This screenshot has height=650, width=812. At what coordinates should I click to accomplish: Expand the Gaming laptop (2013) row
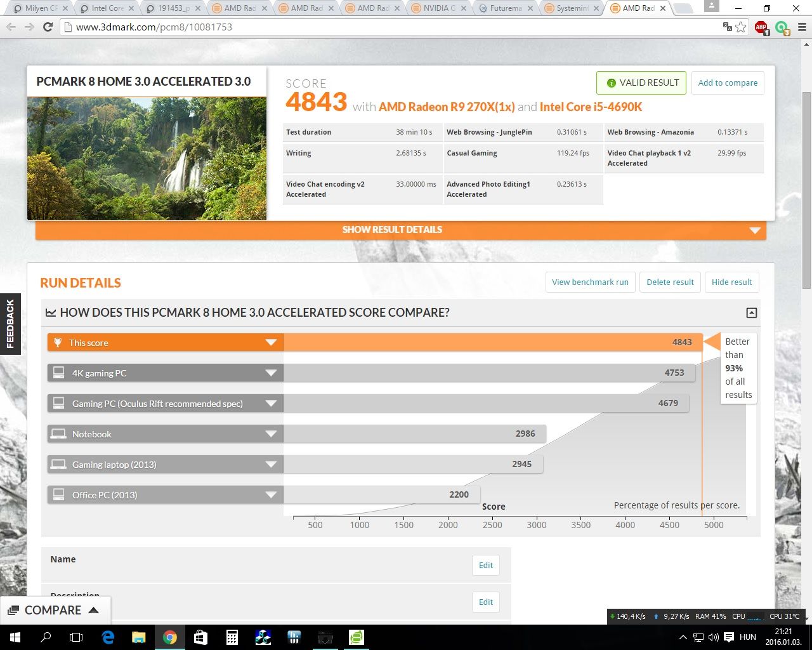(271, 465)
